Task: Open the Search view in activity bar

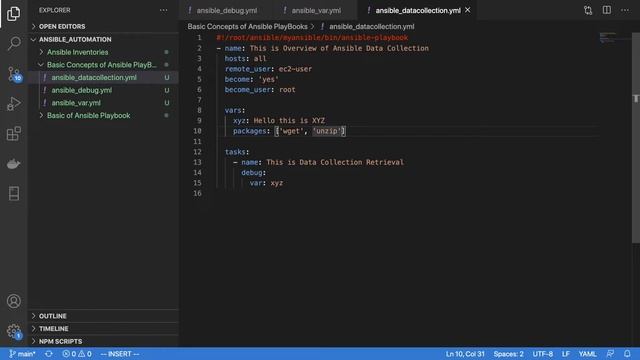Action: click(x=14, y=43)
